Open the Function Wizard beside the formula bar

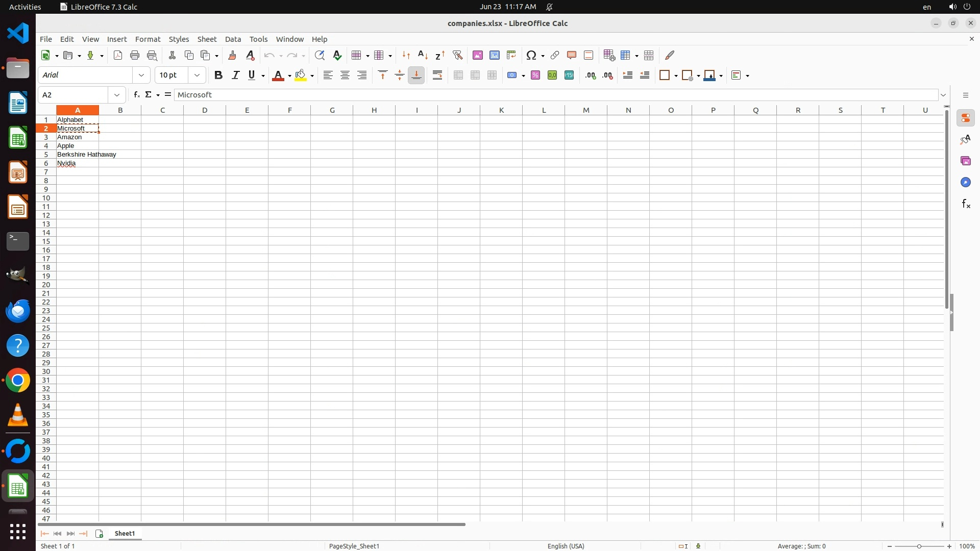[x=136, y=94]
